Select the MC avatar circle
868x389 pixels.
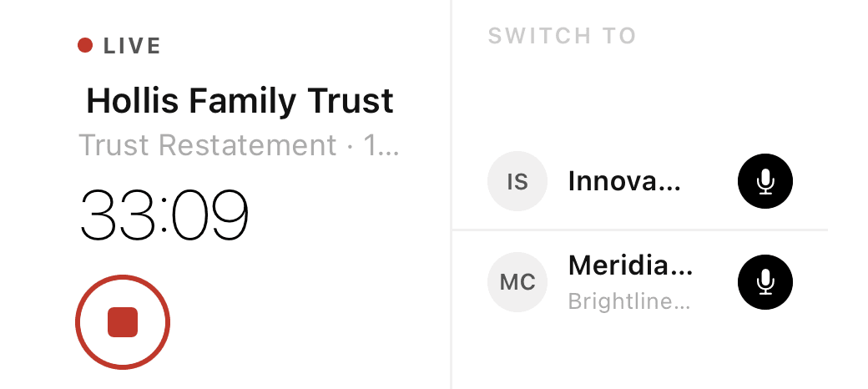tap(517, 282)
